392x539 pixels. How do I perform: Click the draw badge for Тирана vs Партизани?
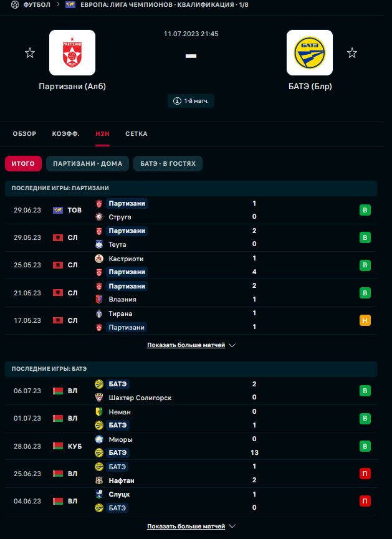coord(365,320)
